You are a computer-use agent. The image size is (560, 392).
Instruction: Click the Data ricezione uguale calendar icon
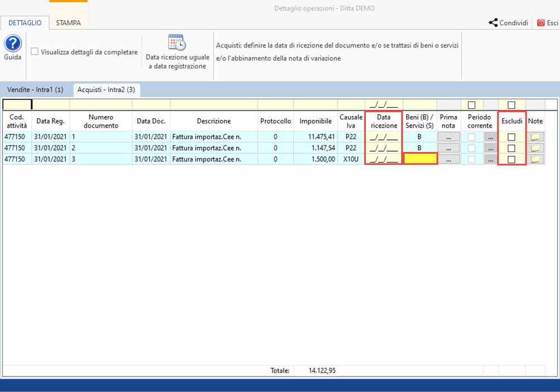tap(177, 42)
